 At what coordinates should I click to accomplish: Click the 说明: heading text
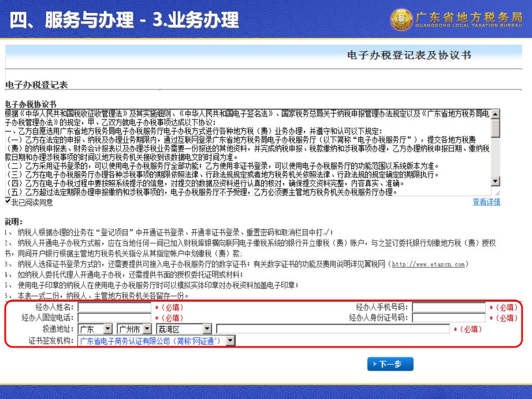pos(14,222)
